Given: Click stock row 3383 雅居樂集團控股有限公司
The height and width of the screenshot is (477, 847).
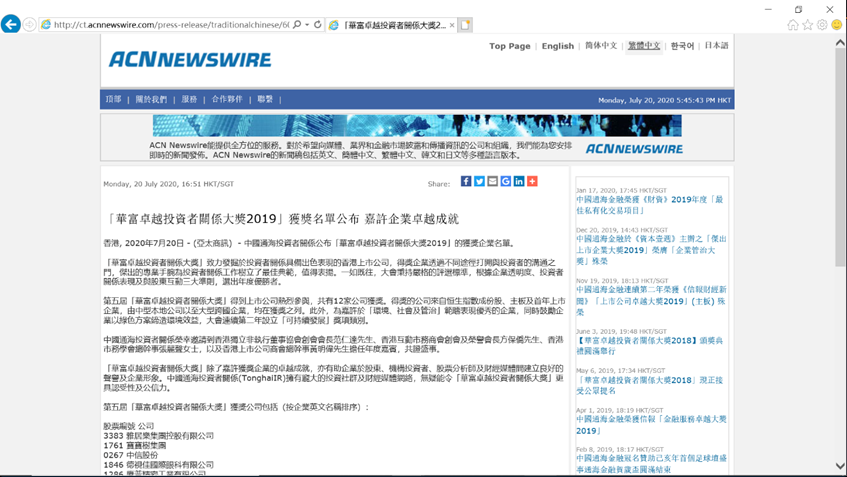Looking at the screenshot, I should point(159,435).
